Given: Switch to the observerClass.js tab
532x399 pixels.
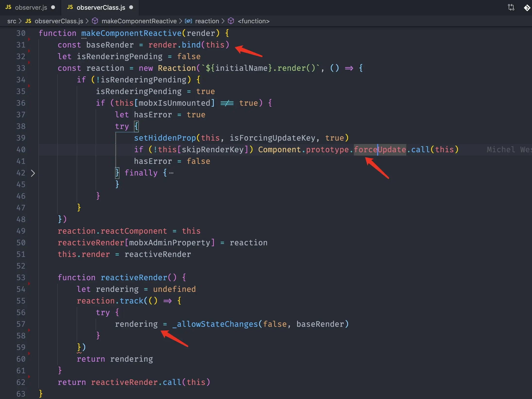Looking at the screenshot, I should tap(101, 7).
